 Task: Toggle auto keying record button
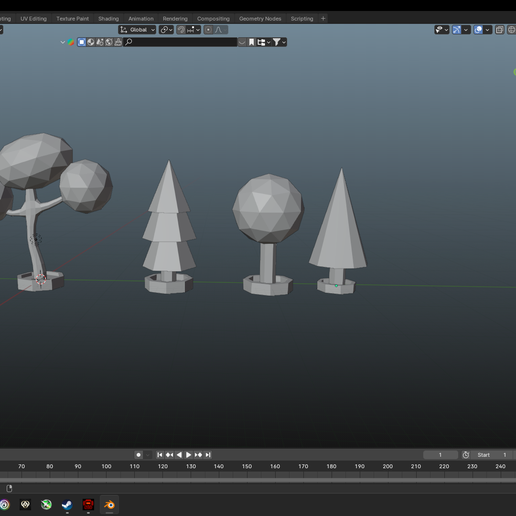point(138,455)
